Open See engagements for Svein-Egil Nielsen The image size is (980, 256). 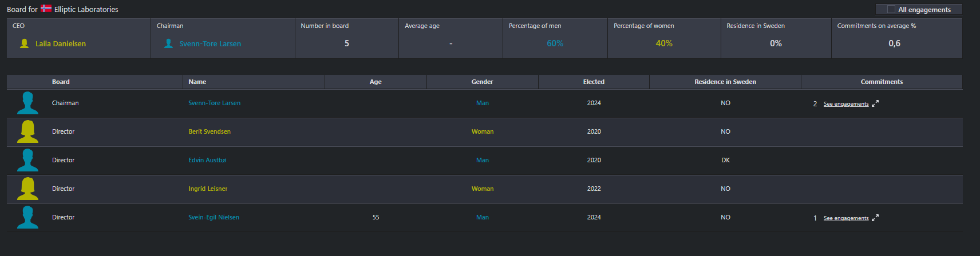click(x=845, y=218)
